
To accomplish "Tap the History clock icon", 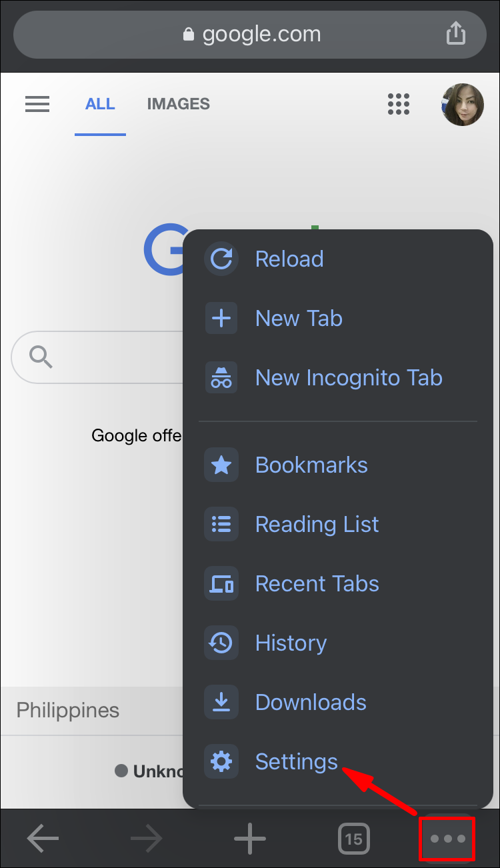I will tap(221, 643).
